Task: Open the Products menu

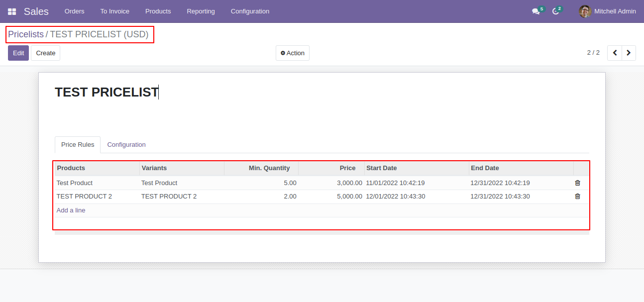Action: 158,11
